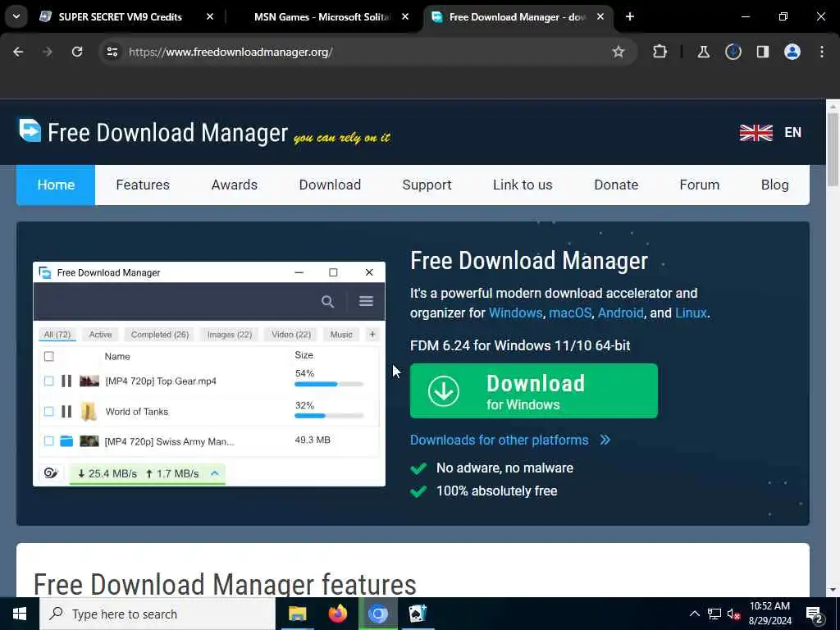Close the Free Download Manager tab
This screenshot has width=840, height=630.
coord(600,16)
